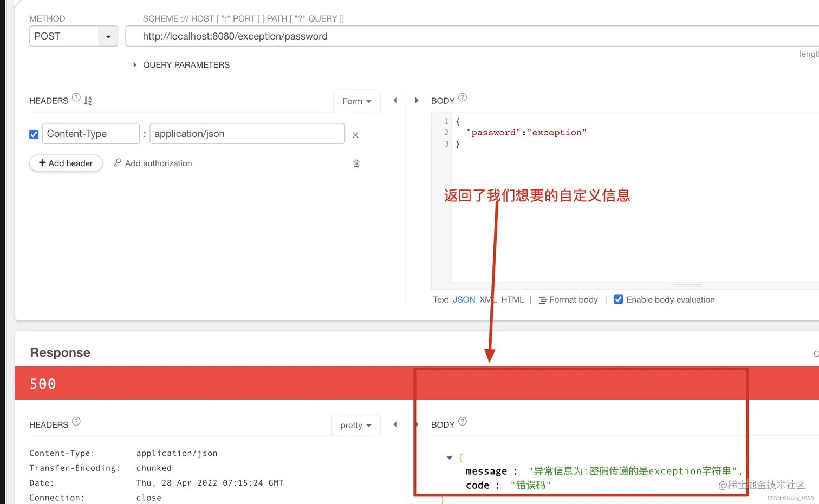This screenshot has height=504, width=819.
Task: Click the request HEADERS help icon
Action: point(76,98)
